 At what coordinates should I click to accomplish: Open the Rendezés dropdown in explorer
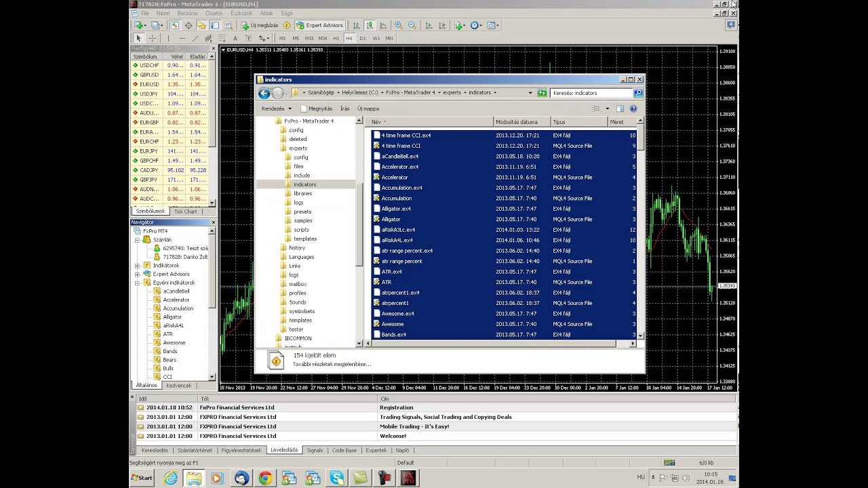(277, 108)
